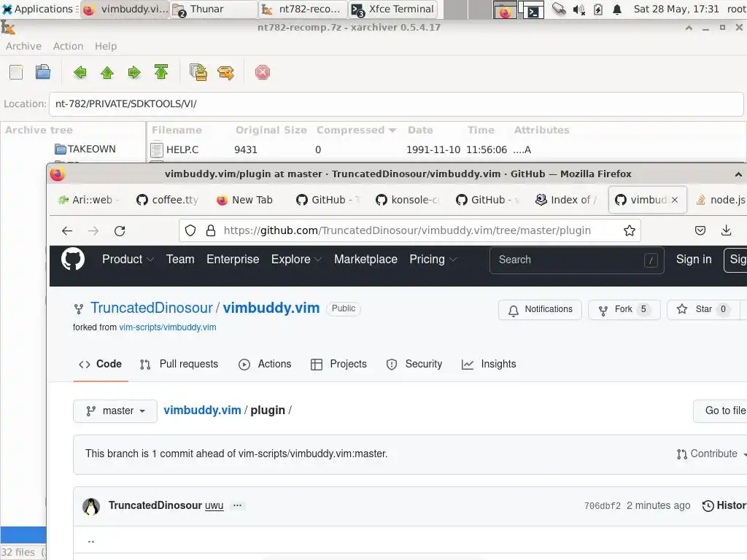
Task: Click the Sign in link on GitHub
Action: point(694,260)
